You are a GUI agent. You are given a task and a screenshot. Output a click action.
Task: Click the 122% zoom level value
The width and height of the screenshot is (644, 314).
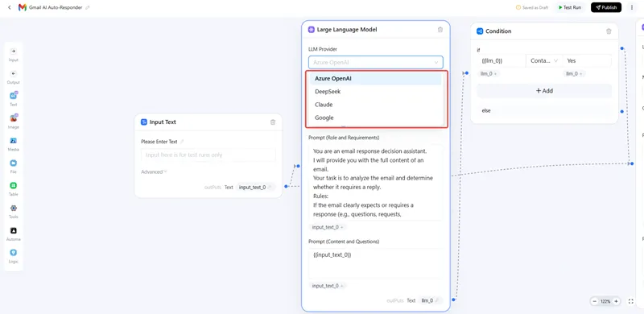click(x=605, y=301)
